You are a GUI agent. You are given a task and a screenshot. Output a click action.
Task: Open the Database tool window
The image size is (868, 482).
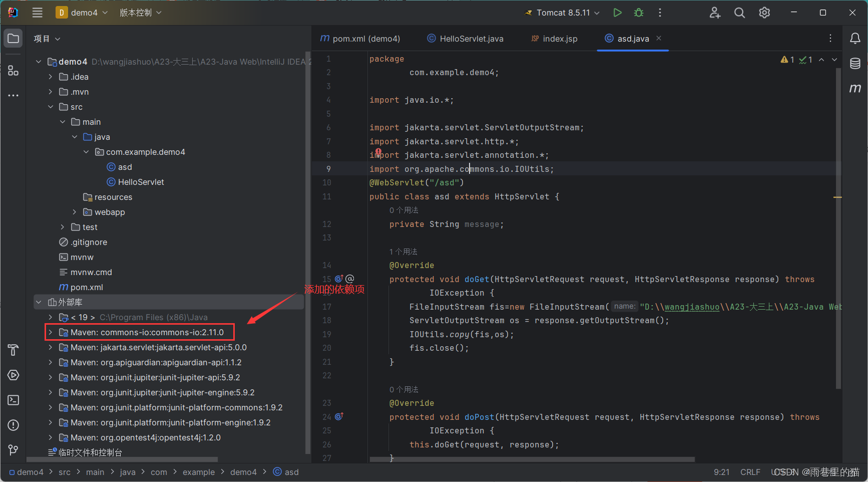tap(855, 64)
